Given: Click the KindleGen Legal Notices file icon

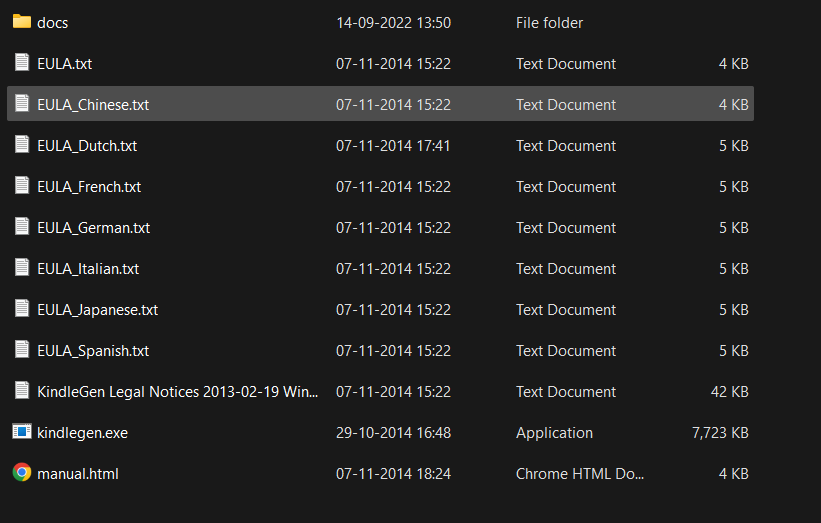Looking at the screenshot, I should coord(21,390).
